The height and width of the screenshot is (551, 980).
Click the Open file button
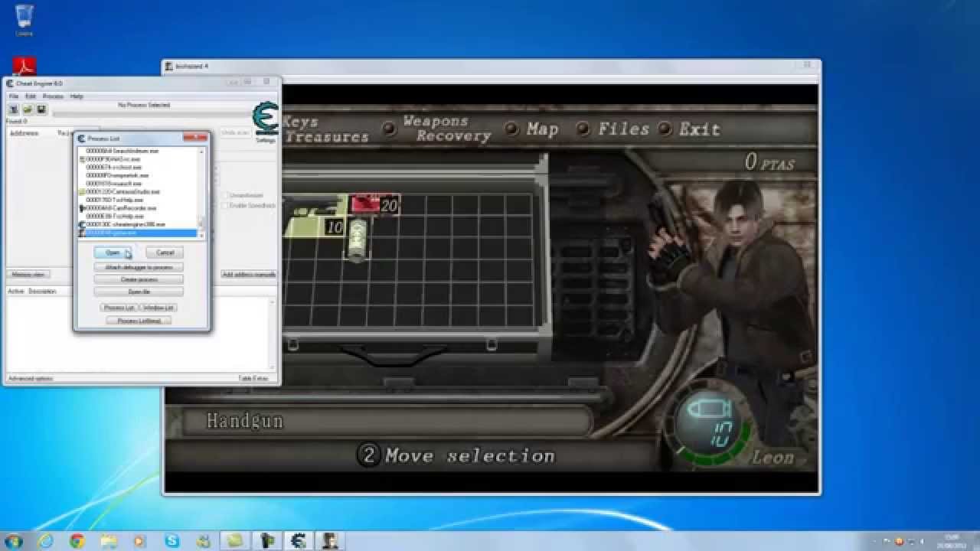point(139,292)
